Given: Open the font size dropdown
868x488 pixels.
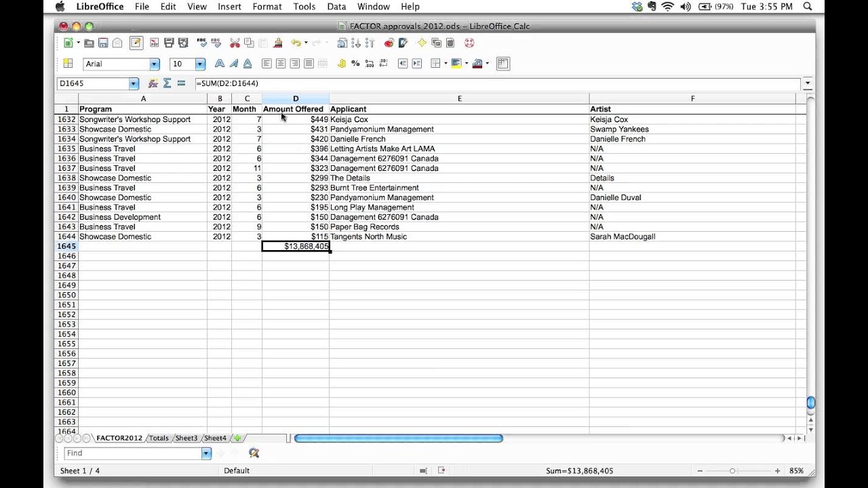Looking at the screenshot, I should pos(200,64).
